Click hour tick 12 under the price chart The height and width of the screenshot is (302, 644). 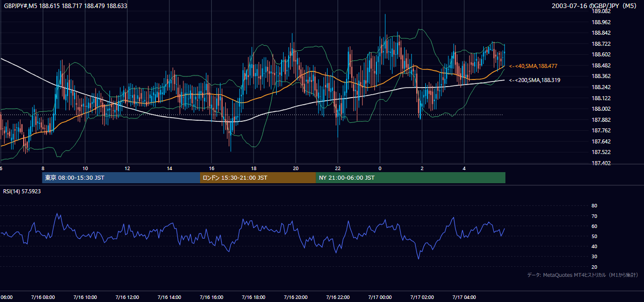127,169
